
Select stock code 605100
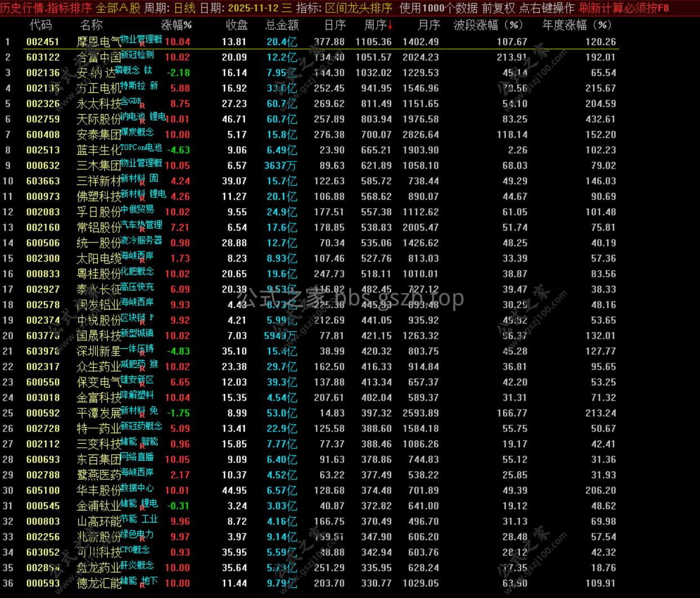[x=43, y=491]
